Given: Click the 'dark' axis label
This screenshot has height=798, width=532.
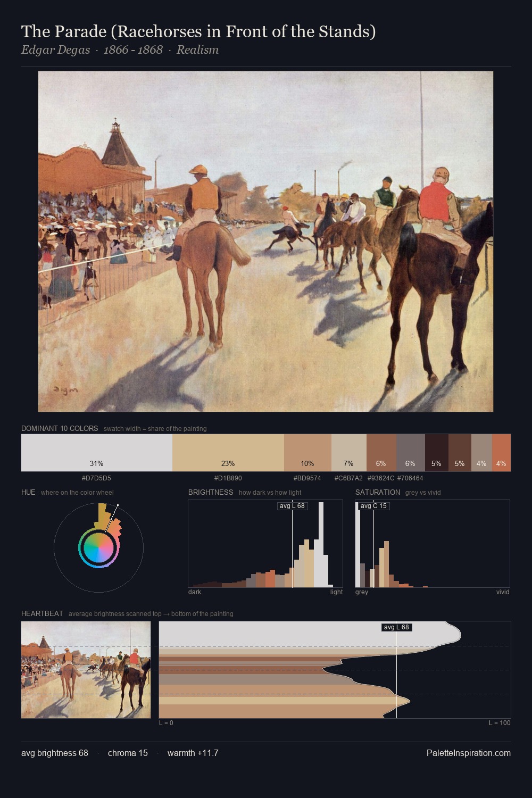Looking at the screenshot, I should click(x=195, y=592).
